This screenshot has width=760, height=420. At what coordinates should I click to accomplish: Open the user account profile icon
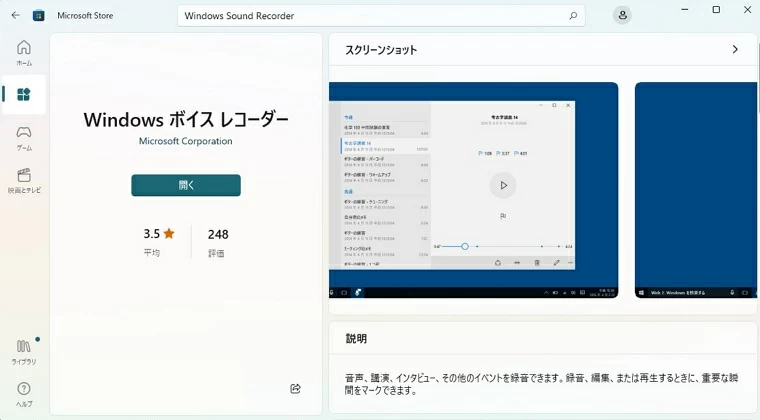(x=622, y=16)
